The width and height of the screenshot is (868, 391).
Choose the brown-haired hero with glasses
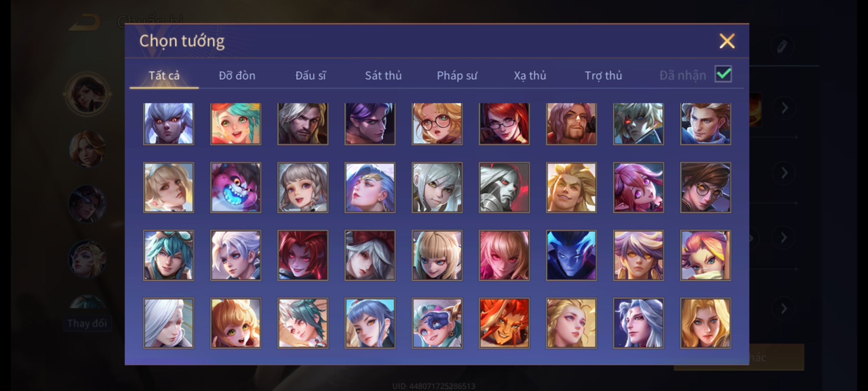coord(706,188)
